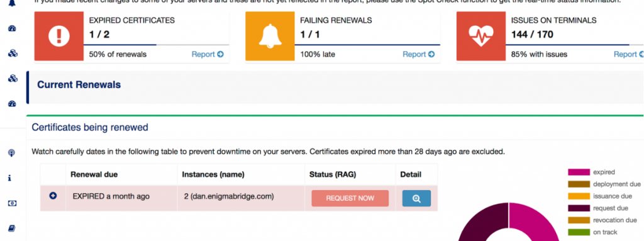This screenshot has width=644, height=241.
Task: Click the lower cubes icon beside Current Renewals
Action: pos(12,78)
